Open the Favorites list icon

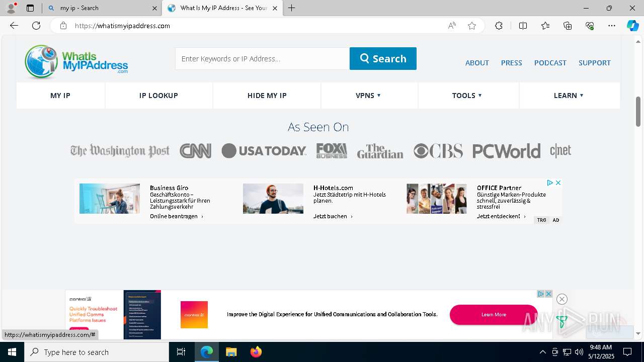(x=545, y=26)
